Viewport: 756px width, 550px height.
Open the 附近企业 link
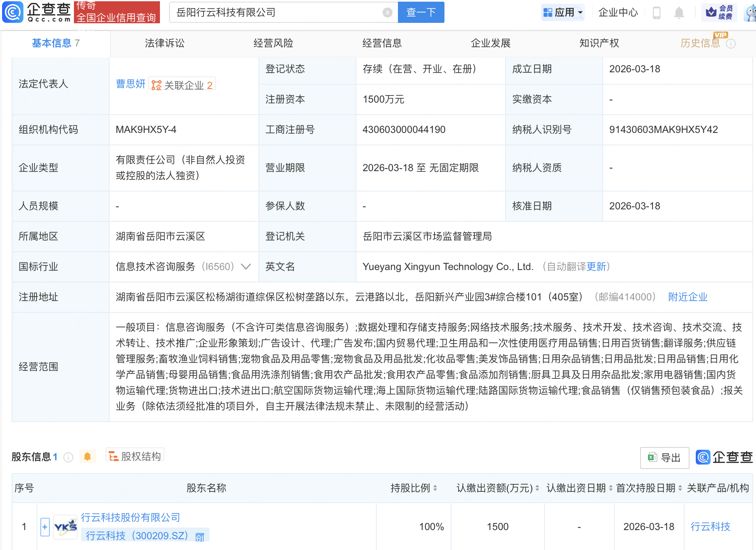click(x=687, y=297)
